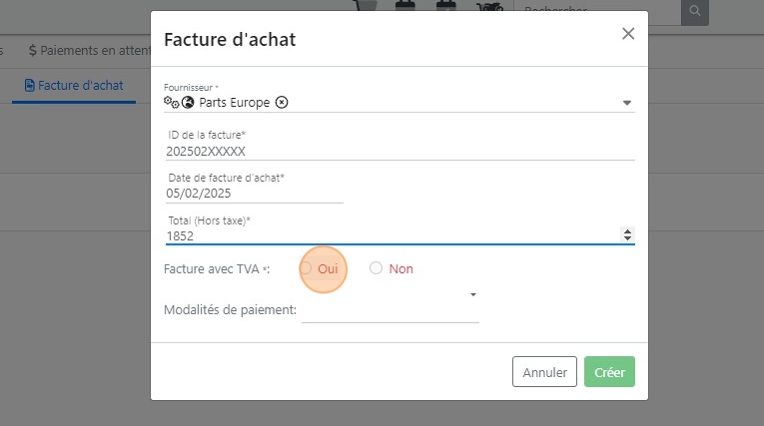Click the invoice file icon on tab
Viewport: 764px width, 426px height.
pos(30,85)
